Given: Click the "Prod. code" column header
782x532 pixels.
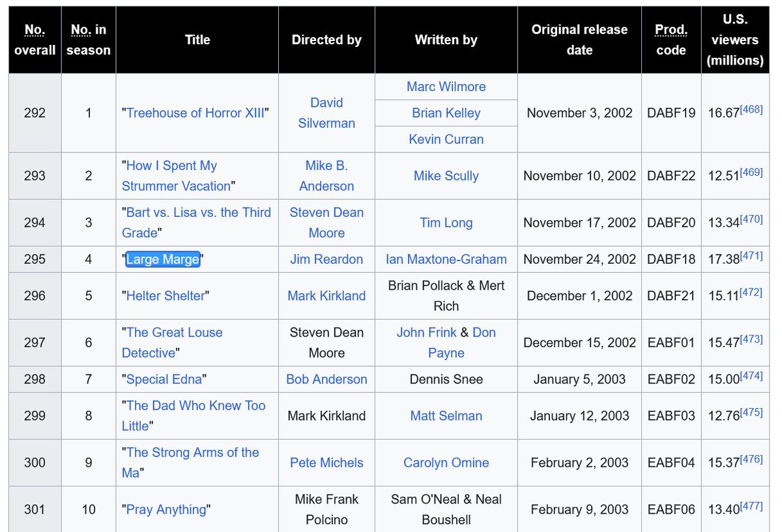Looking at the screenshot, I should tap(671, 40).
